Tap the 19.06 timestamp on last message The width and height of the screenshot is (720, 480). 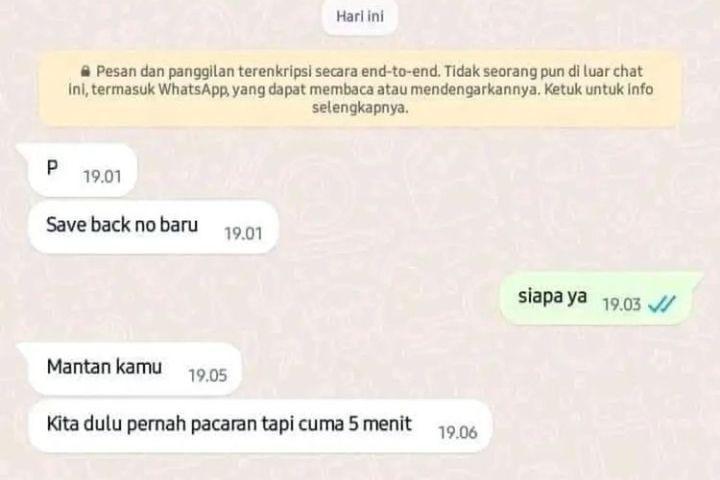(458, 433)
